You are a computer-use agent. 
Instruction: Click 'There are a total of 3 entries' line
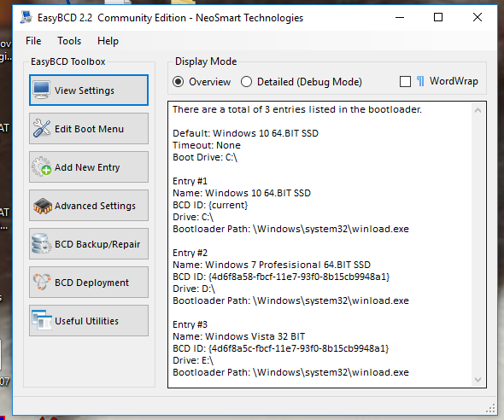click(x=297, y=109)
